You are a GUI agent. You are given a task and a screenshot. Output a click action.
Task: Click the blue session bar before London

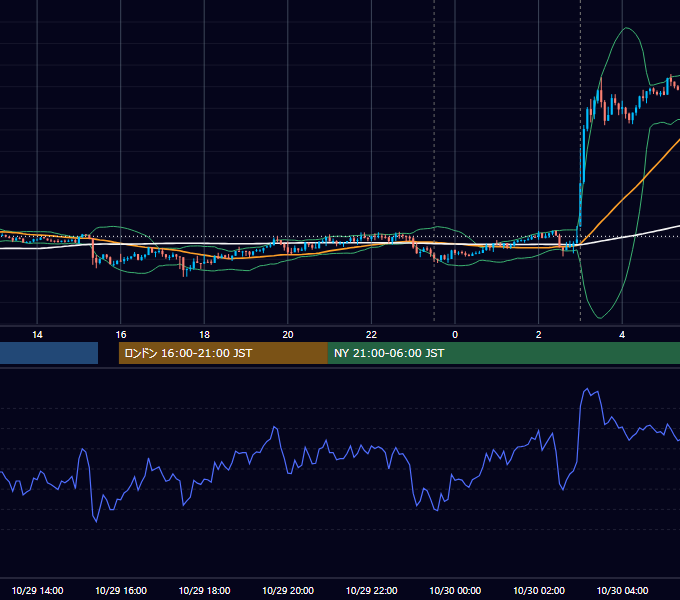[x=49, y=353]
